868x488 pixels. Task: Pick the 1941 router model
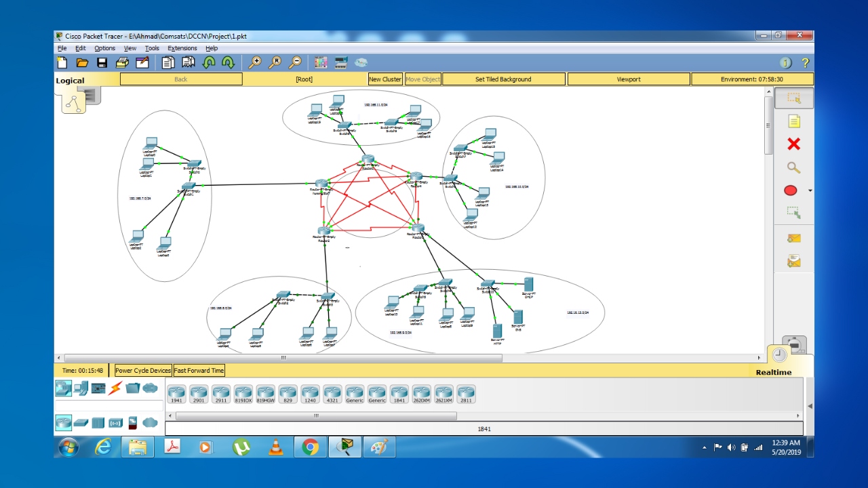pos(176,394)
